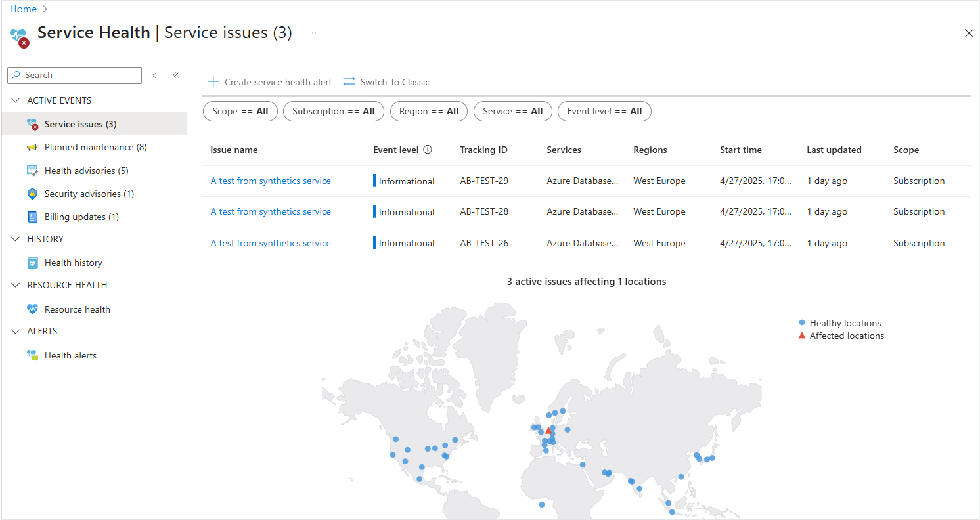Click the Event level info icon
Viewport: 980px width, 520px height.
[428, 150]
